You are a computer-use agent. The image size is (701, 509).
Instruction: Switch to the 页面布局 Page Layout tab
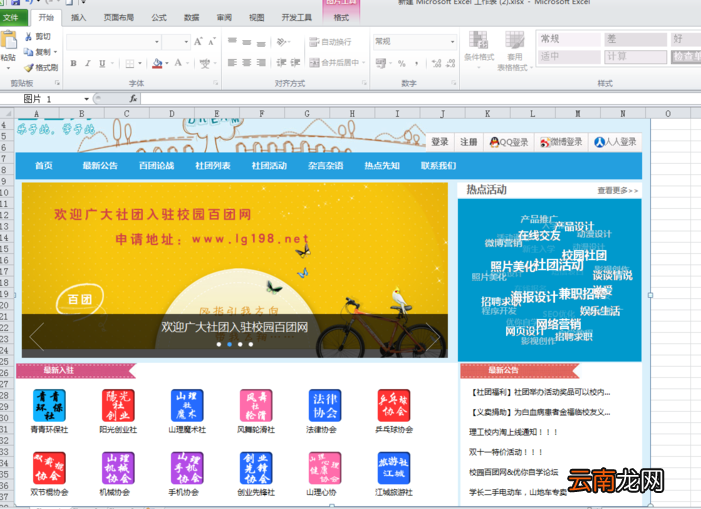pos(118,17)
